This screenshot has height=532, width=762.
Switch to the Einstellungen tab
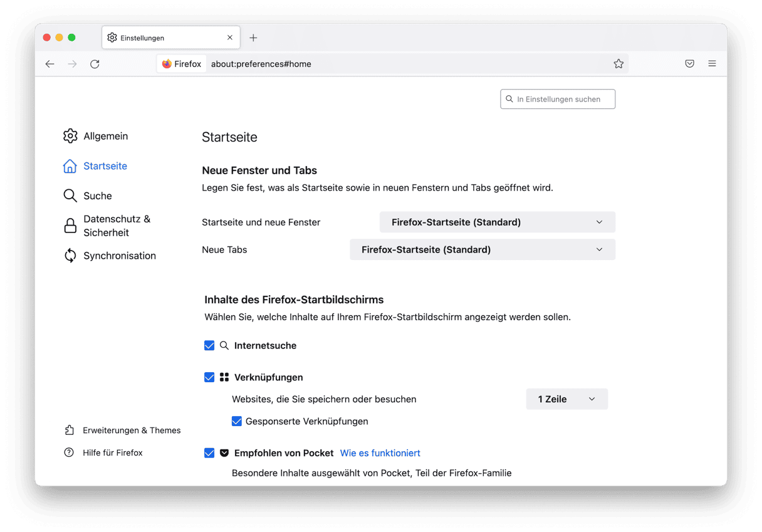(x=170, y=38)
